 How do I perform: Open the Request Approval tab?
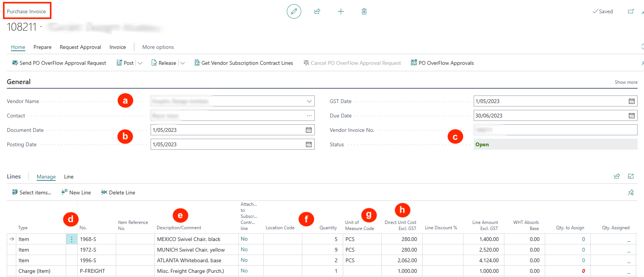click(80, 47)
